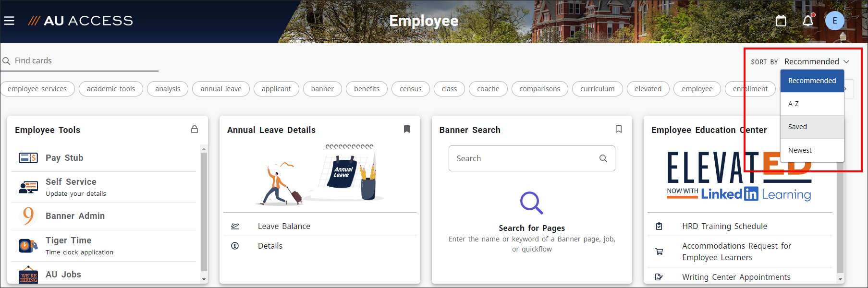Toggle bookmark on Banner Search card
This screenshot has width=868, height=288.
pos(619,129)
